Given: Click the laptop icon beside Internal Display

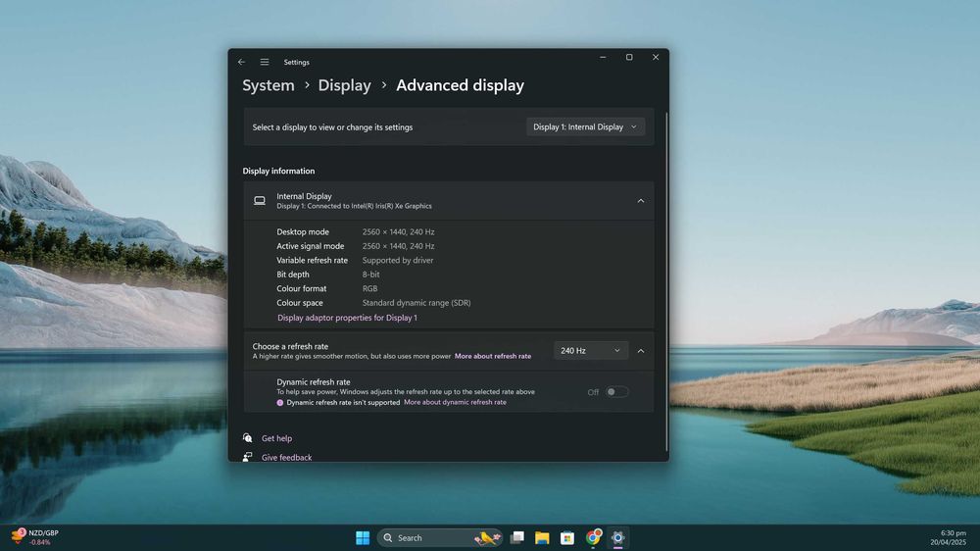Looking at the screenshot, I should point(260,201).
